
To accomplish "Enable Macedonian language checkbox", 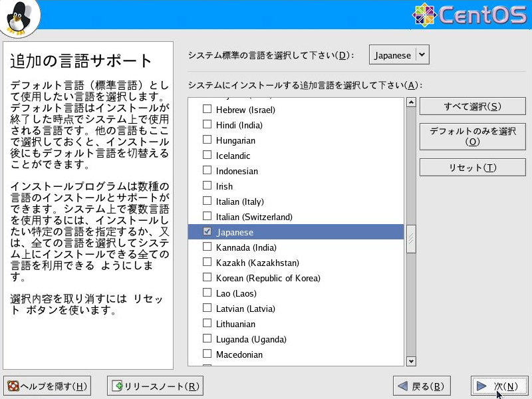I will pos(207,354).
